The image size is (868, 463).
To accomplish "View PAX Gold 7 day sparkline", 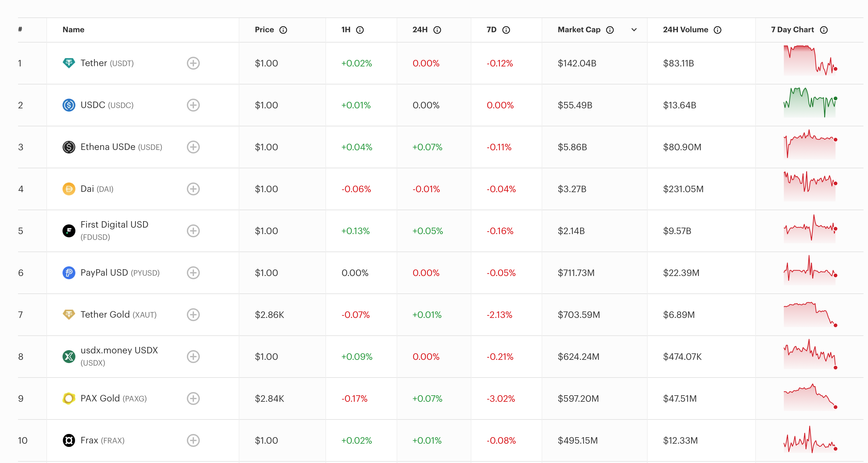I will tap(810, 397).
